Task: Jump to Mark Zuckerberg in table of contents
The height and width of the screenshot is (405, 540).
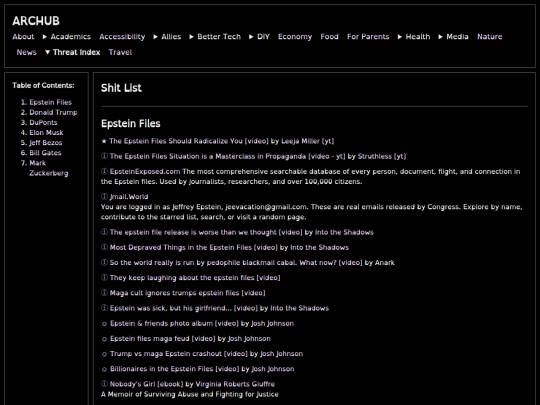Action: (49, 168)
